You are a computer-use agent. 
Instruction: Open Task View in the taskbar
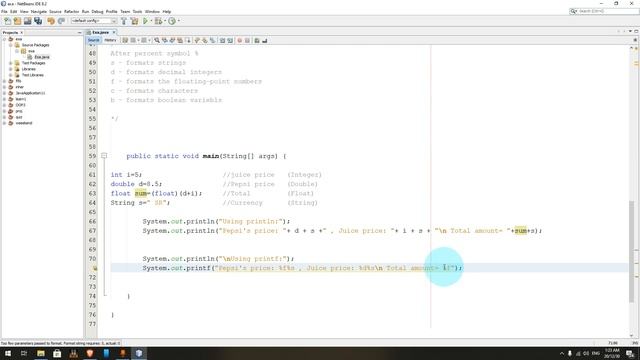click(24, 353)
